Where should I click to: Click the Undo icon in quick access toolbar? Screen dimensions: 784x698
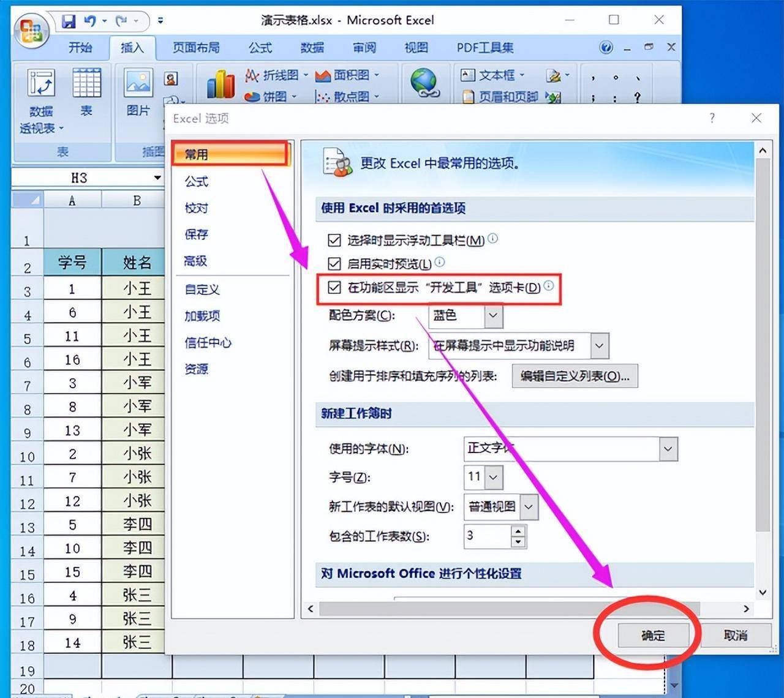tap(90, 21)
